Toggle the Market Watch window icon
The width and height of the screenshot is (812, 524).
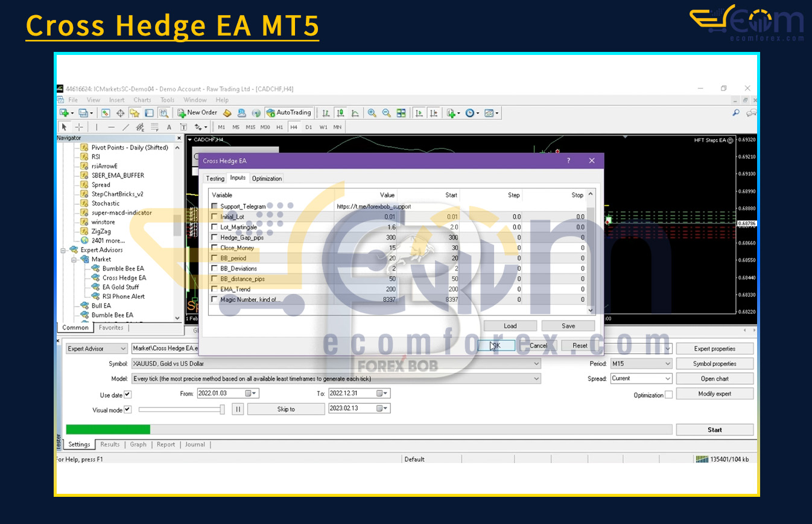[x=106, y=113]
